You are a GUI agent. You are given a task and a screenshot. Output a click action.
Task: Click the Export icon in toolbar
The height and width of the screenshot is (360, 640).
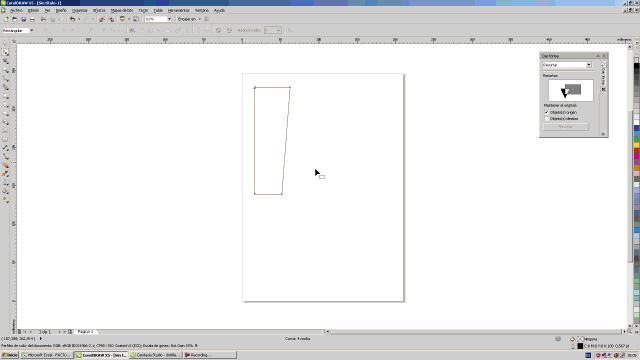111,19
